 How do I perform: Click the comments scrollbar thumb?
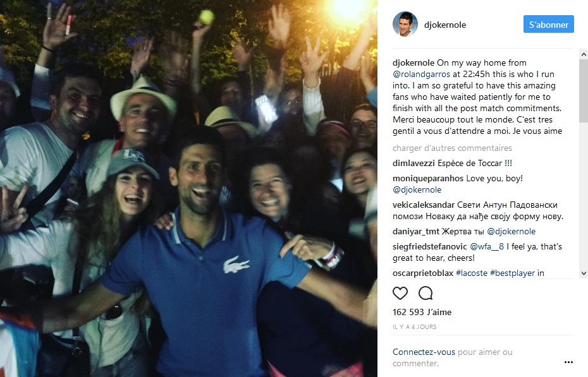tap(584, 90)
